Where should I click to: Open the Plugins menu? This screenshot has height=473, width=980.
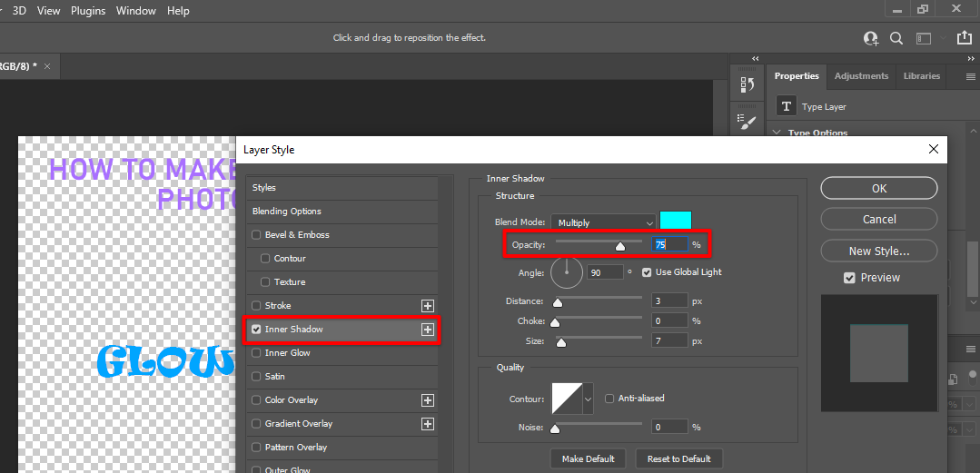pos(87,11)
